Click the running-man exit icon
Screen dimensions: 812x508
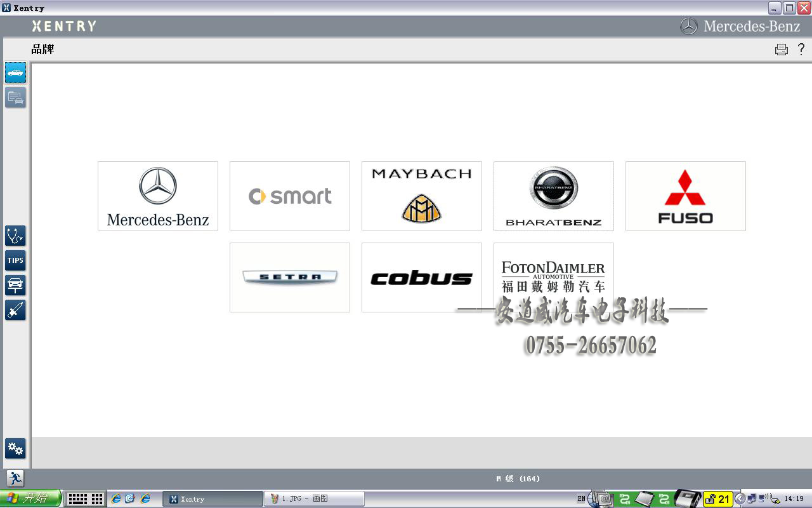click(x=15, y=478)
